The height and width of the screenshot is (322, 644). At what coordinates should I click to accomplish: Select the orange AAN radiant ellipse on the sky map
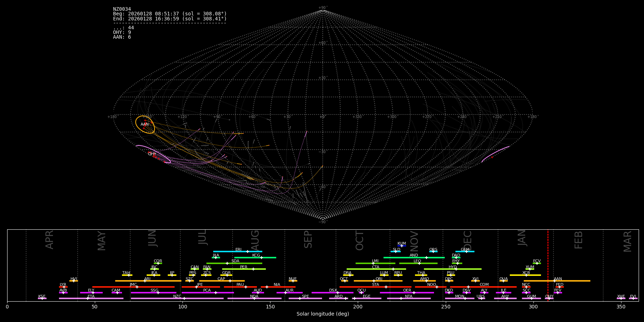145,125
